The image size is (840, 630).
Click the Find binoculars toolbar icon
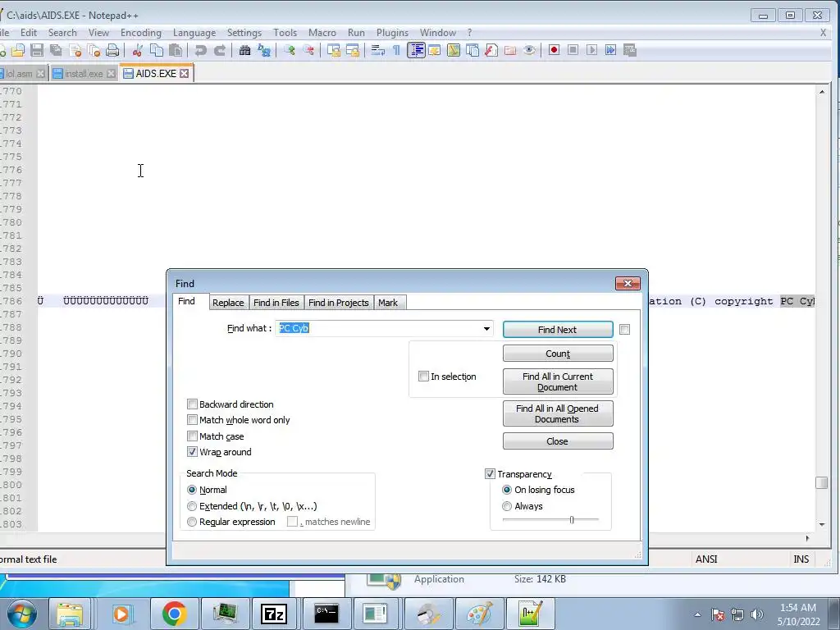244,50
